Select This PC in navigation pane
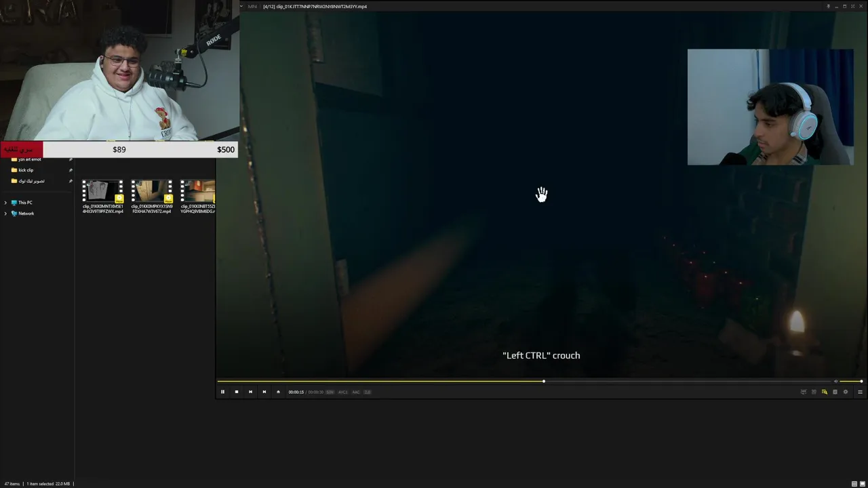 point(25,203)
